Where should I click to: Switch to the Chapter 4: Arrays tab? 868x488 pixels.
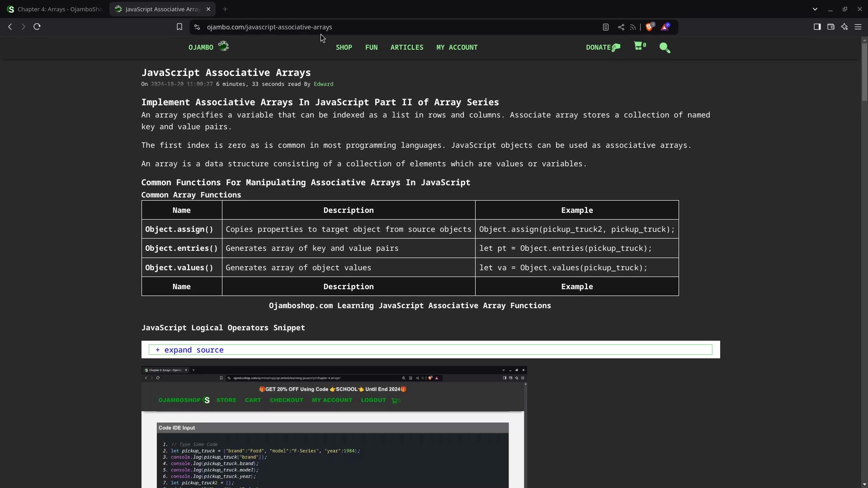click(x=54, y=9)
